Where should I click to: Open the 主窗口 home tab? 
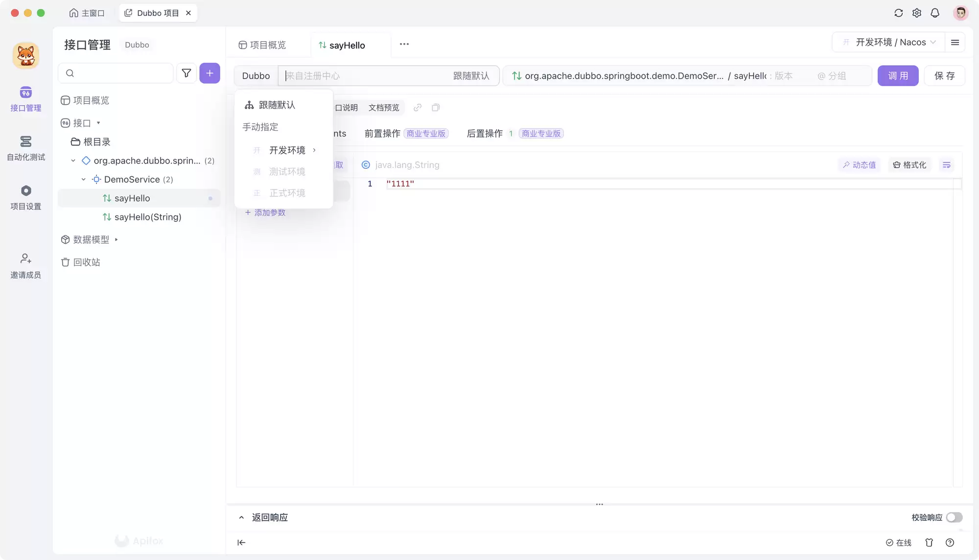(x=87, y=13)
